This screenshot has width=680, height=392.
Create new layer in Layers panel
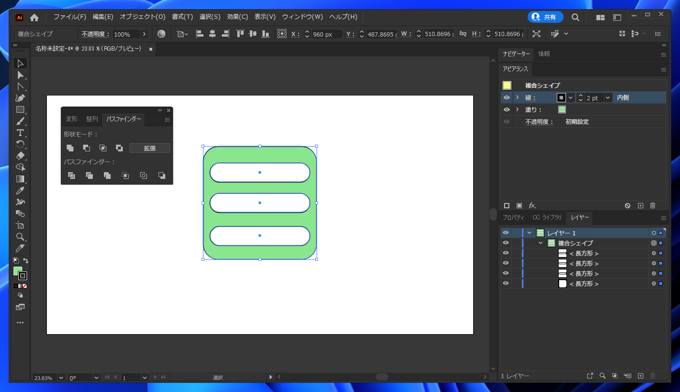pyautogui.click(x=641, y=376)
